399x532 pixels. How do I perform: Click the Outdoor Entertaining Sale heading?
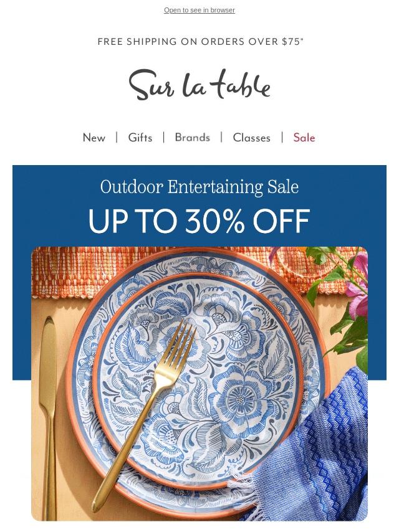[x=199, y=187]
